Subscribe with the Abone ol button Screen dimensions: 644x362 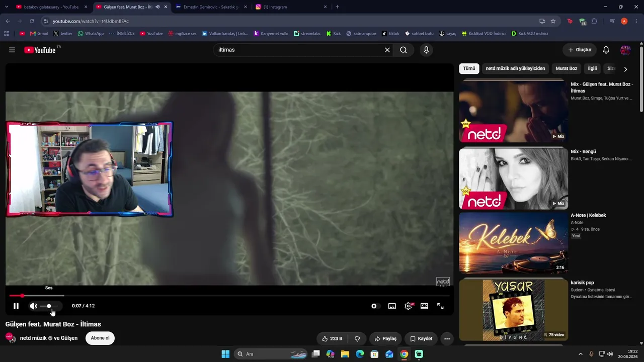[x=100, y=338]
